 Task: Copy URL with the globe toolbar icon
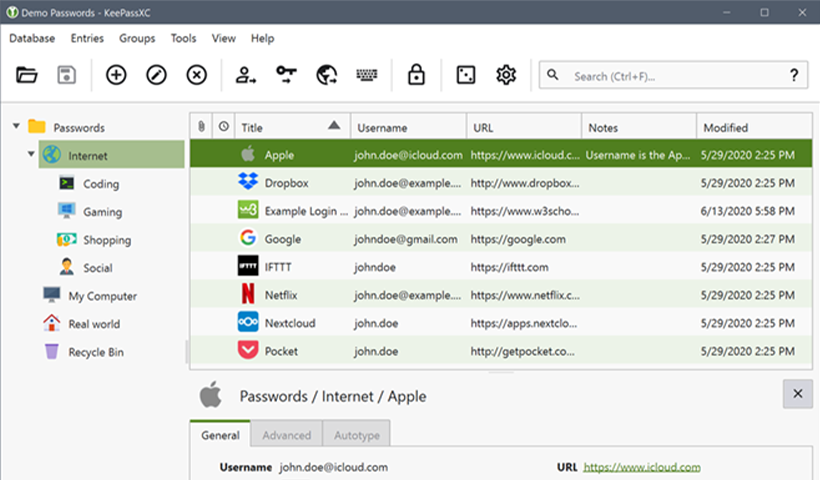pos(327,75)
